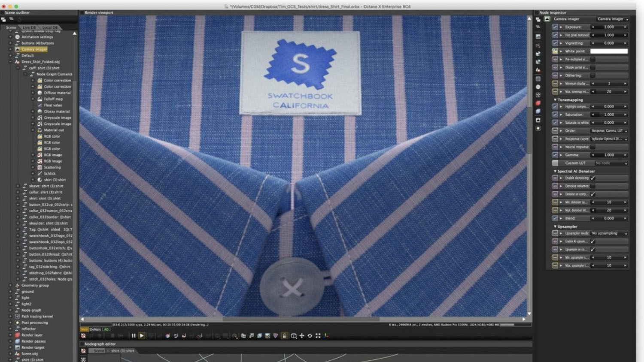
Task: Select Path tracing kernel in the outliner
Action: pos(37,317)
